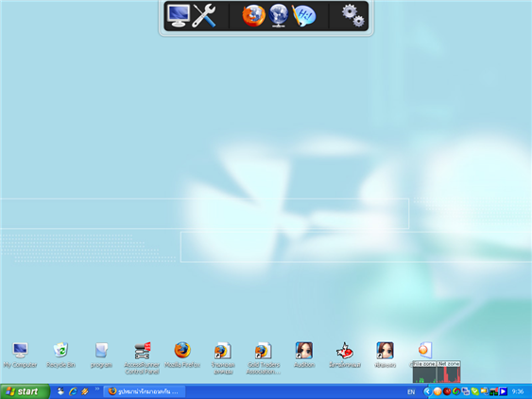Select the program folder on desktop
Viewport: 532px width, 399px height.
pos(101,356)
